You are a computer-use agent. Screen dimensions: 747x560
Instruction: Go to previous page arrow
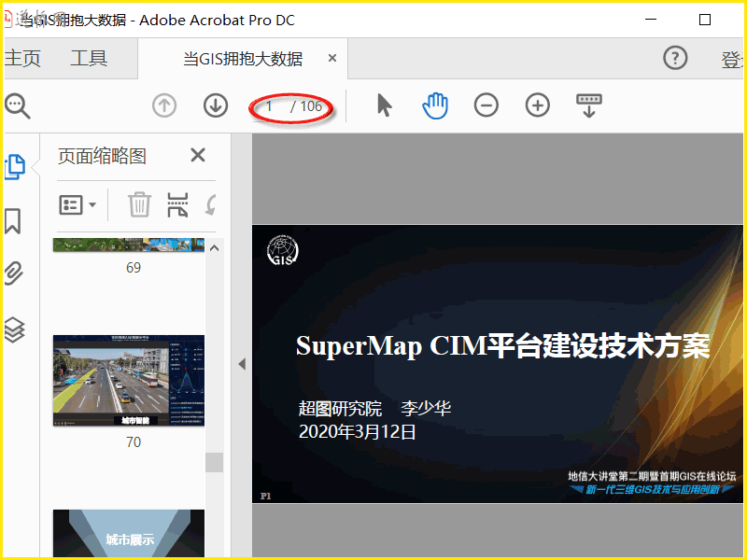164,105
